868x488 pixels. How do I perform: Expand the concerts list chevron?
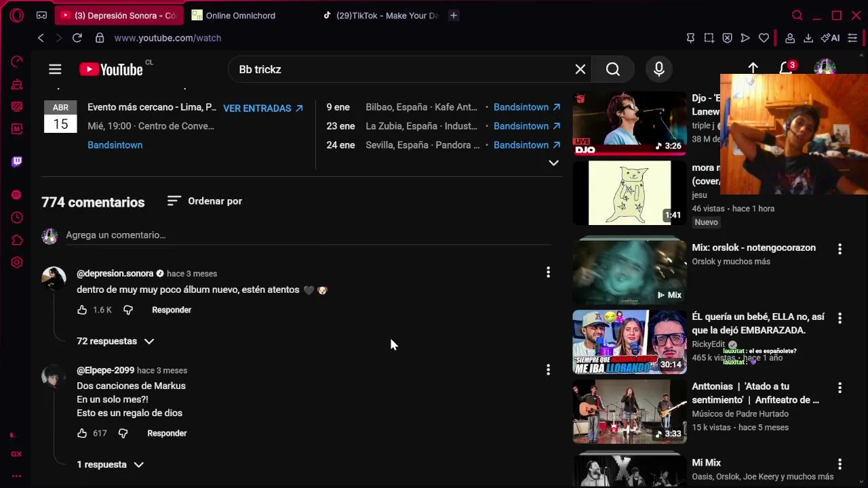(x=553, y=163)
